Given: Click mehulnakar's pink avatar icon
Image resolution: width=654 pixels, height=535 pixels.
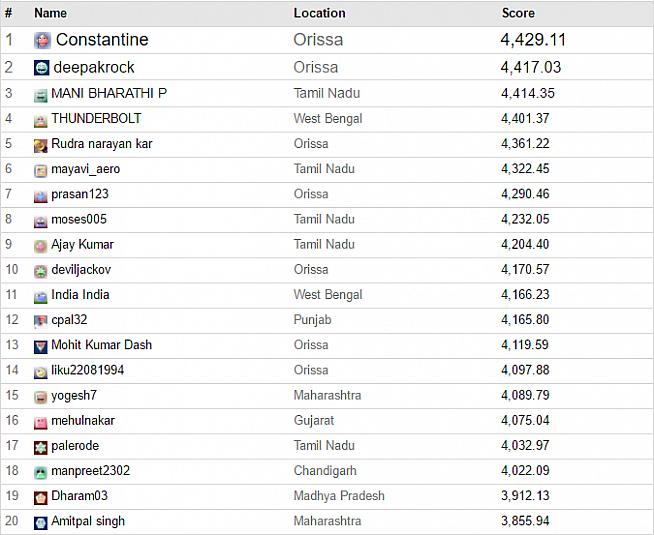Looking at the screenshot, I should pyautogui.click(x=41, y=422).
